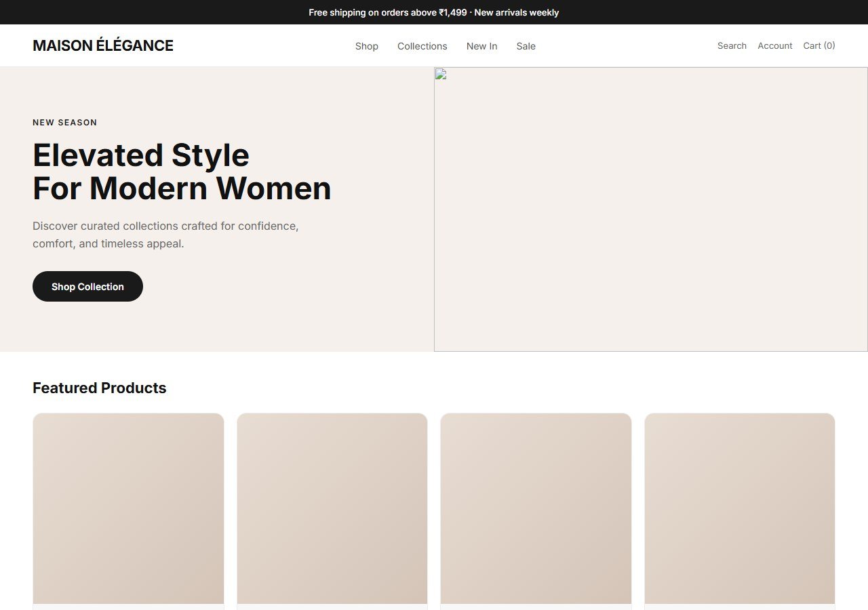868x610 pixels.
Task: Open the New In page
Action: pos(482,46)
